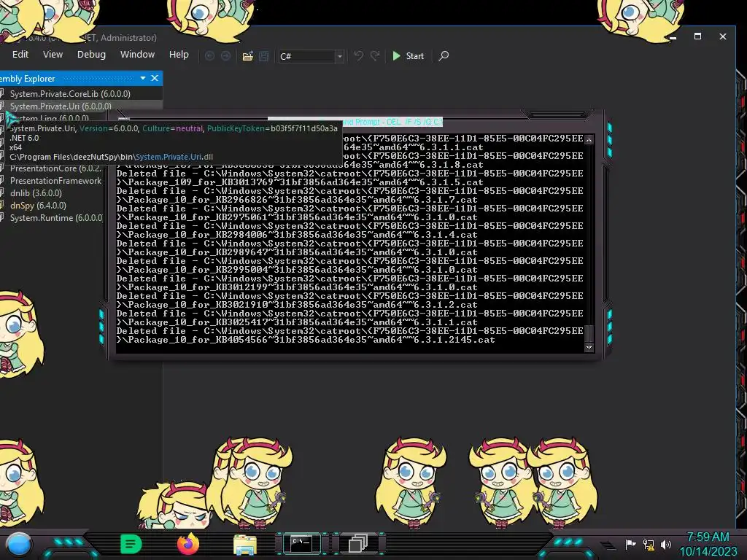Open File Explorer from the taskbar

pos(245,544)
